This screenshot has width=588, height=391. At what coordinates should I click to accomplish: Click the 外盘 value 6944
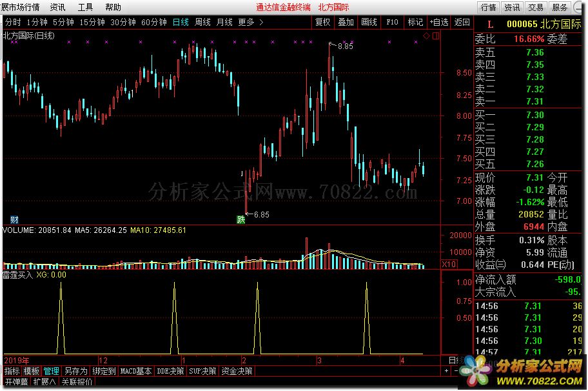(534, 226)
